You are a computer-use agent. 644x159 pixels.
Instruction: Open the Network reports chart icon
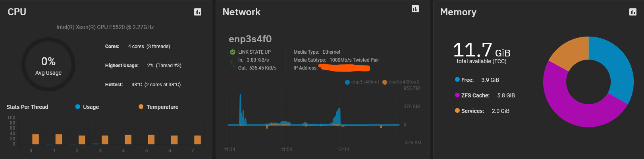(415, 9)
